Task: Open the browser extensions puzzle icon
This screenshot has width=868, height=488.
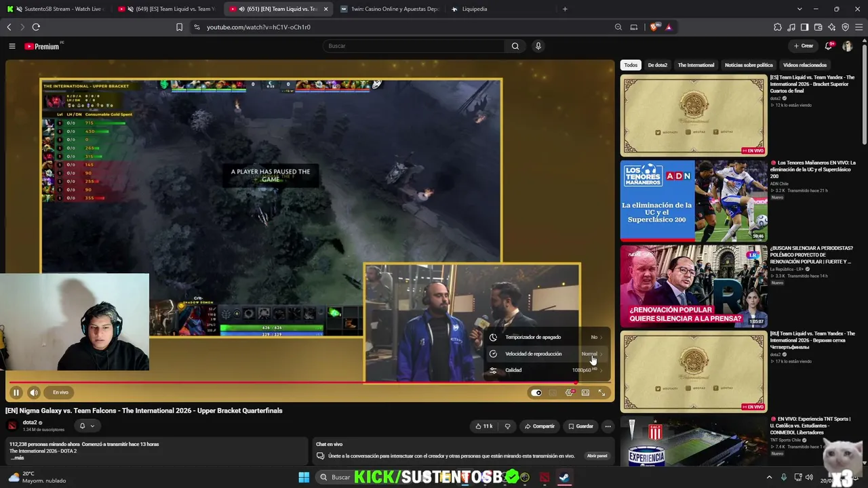Action: 778,27
